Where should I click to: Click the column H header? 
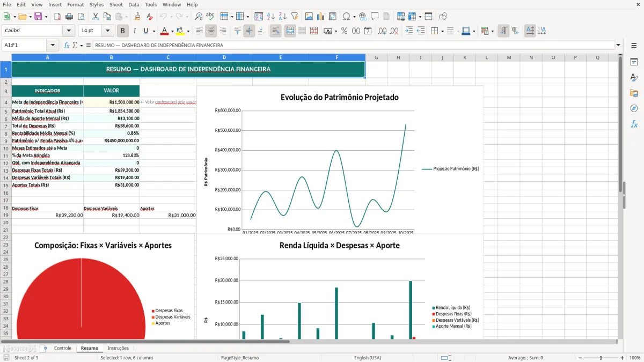398,57
